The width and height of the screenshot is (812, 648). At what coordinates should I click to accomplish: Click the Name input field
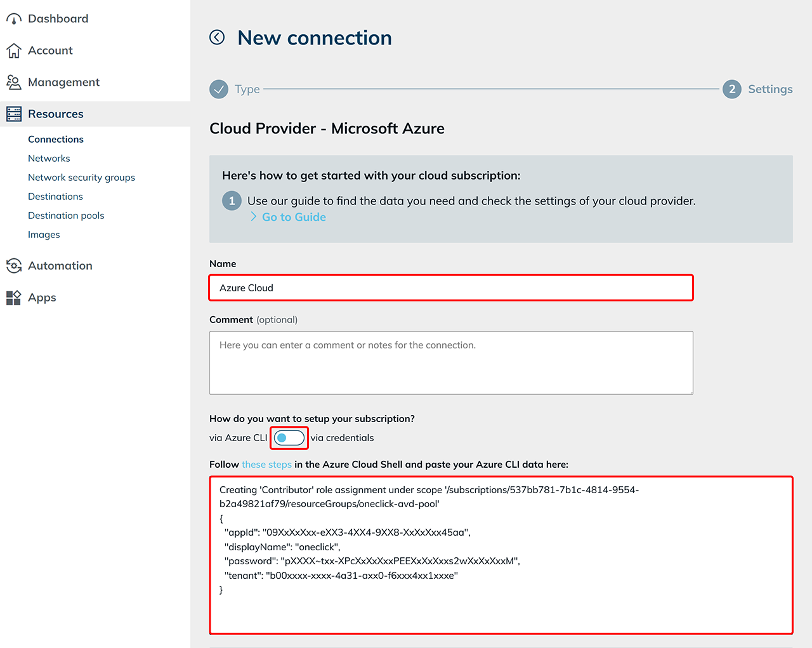451,288
